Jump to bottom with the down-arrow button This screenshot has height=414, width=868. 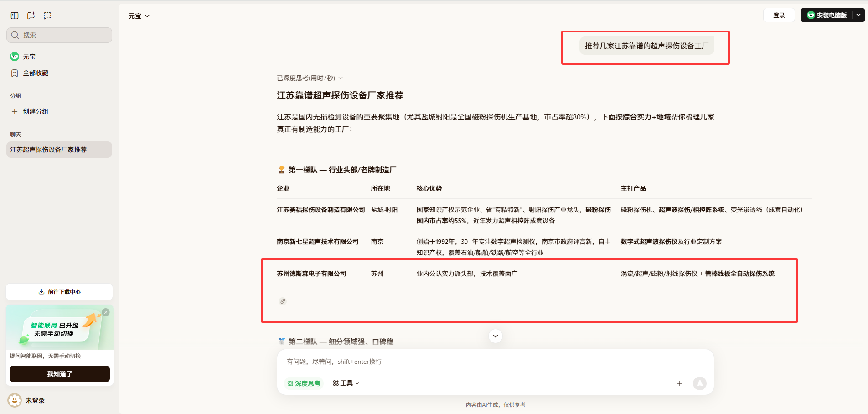[x=496, y=336]
